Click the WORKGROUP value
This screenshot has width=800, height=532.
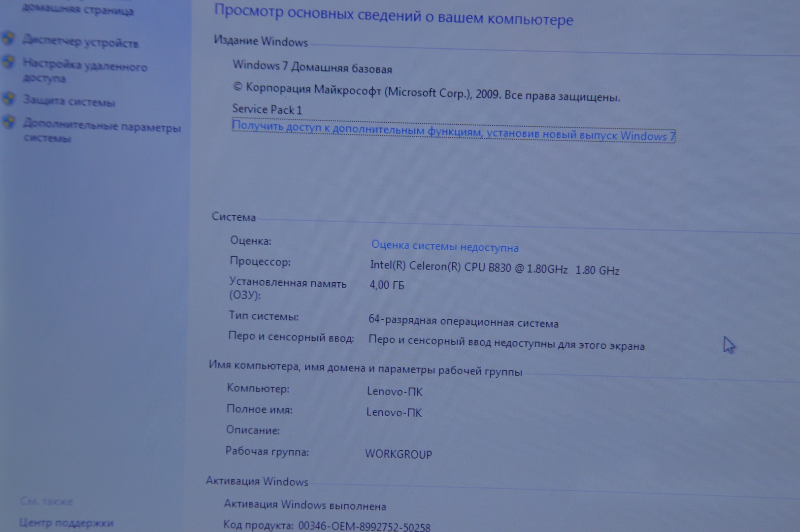[x=398, y=454]
